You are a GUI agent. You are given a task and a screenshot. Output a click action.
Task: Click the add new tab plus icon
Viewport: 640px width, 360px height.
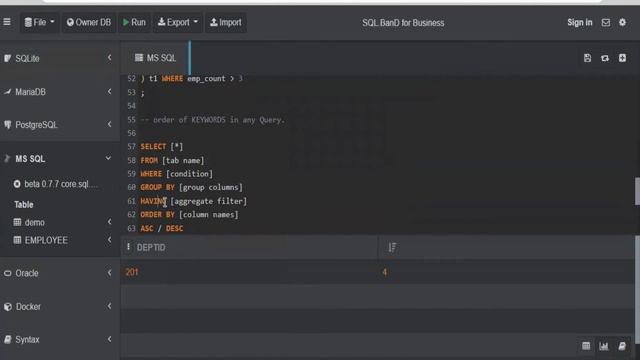pyautogui.click(x=622, y=58)
